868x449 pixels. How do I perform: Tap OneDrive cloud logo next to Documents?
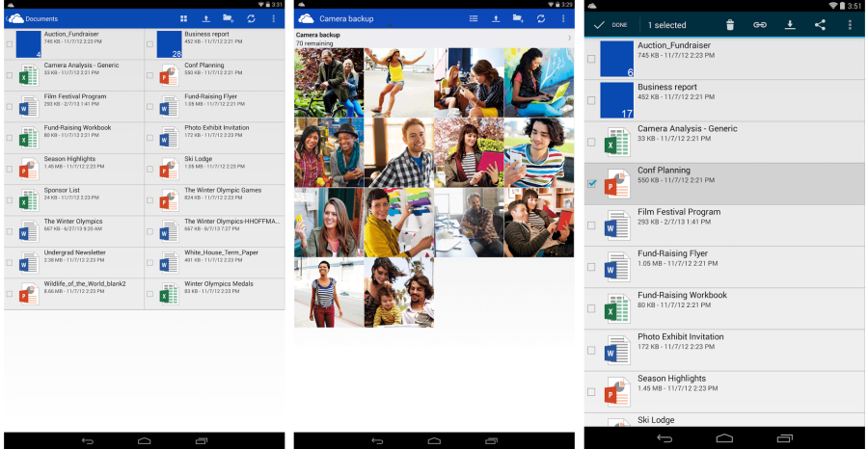point(15,19)
